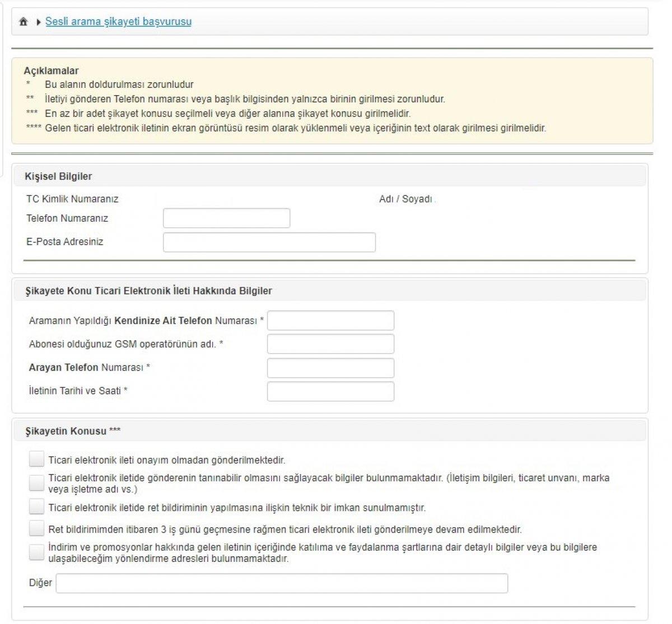The height and width of the screenshot is (624, 672).
Task: Click the 'Diğer' text input field
Action: (282, 583)
